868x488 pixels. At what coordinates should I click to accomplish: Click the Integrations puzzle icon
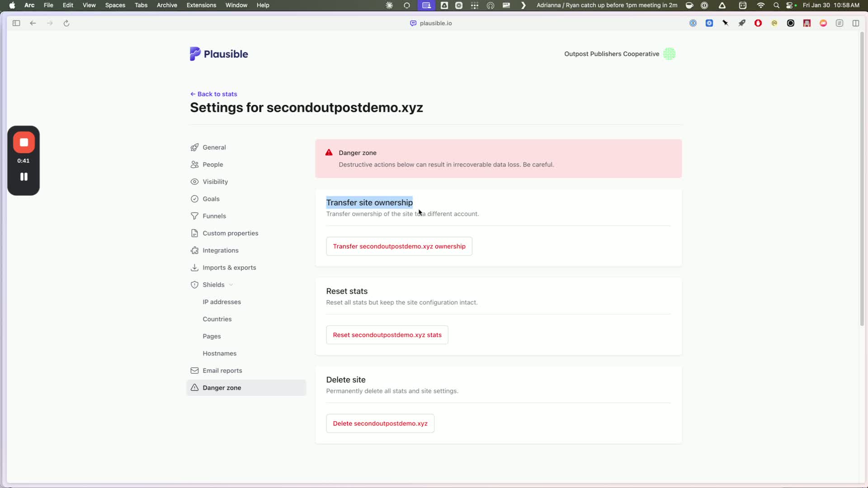194,250
